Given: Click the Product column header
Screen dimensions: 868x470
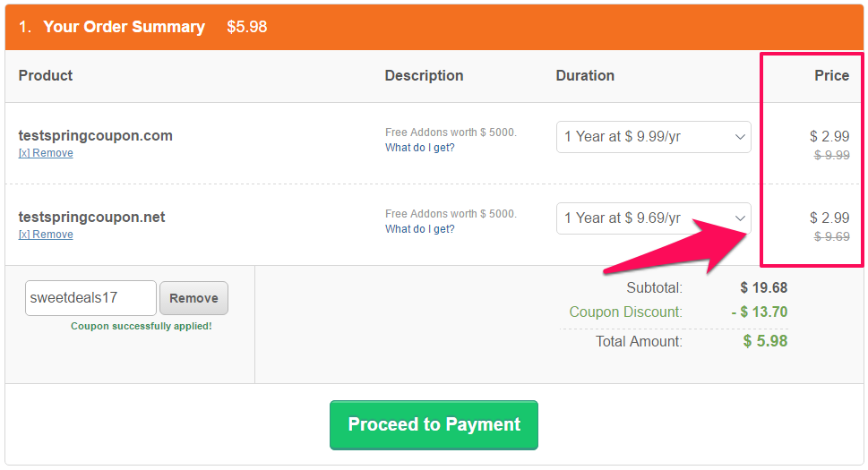Looking at the screenshot, I should pos(46,75).
